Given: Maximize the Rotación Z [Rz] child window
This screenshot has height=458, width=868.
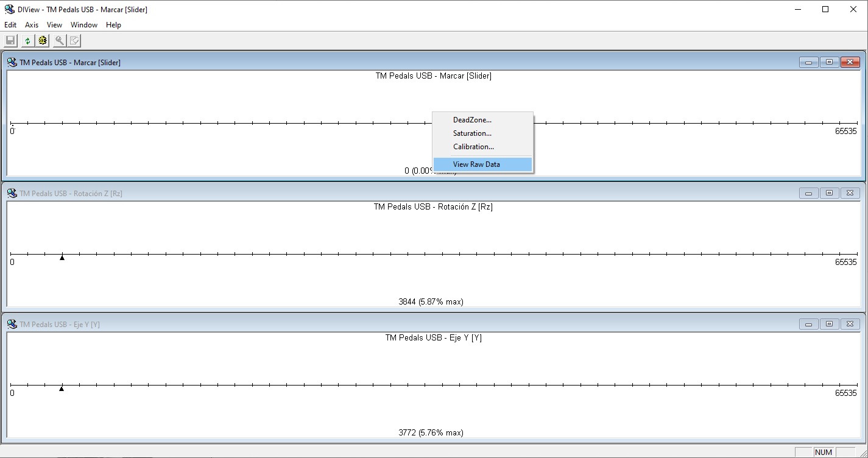Looking at the screenshot, I should click(x=829, y=193).
